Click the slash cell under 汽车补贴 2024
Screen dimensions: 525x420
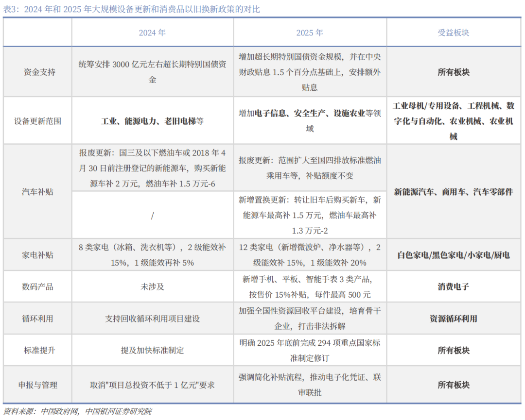152,216
